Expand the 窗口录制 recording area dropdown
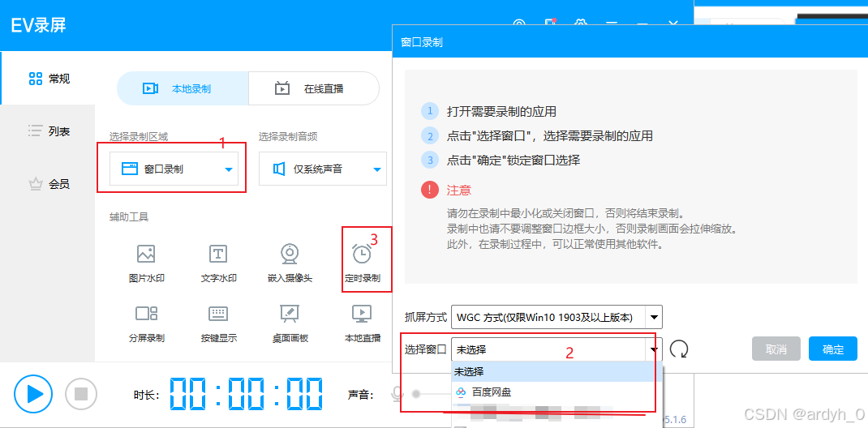Screen dimensions: 868x428 pyautogui.click(x=174, y=169)
